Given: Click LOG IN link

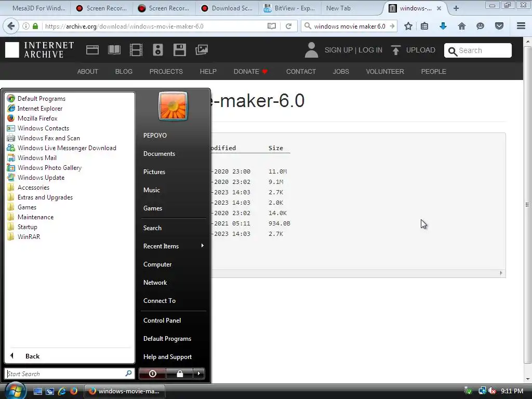Looking at the screenshot, I should click(x=370, y=50).
